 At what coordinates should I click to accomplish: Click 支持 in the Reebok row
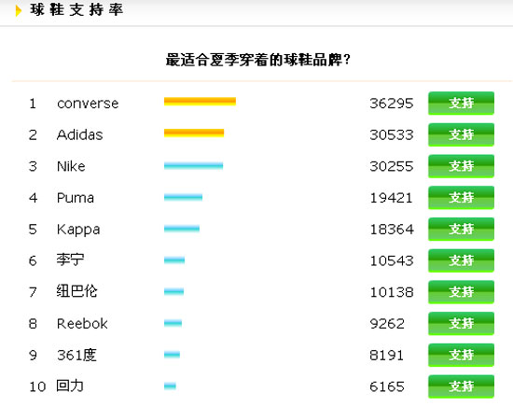point(461,324)
